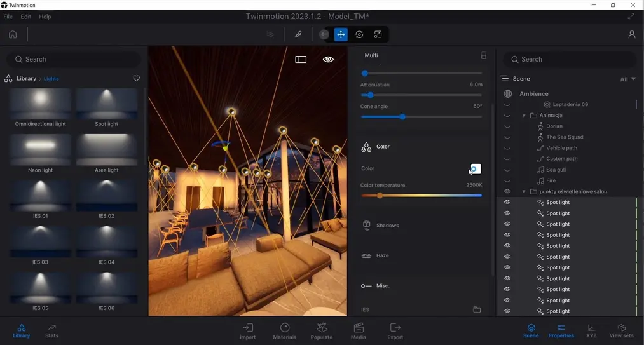
Task: Select the Rotate tool
Action: pos(359,34)
